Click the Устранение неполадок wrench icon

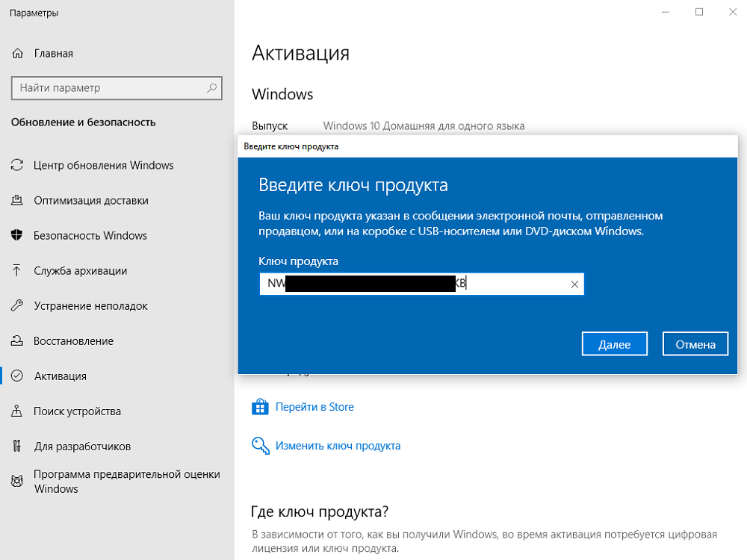point(17,305)
